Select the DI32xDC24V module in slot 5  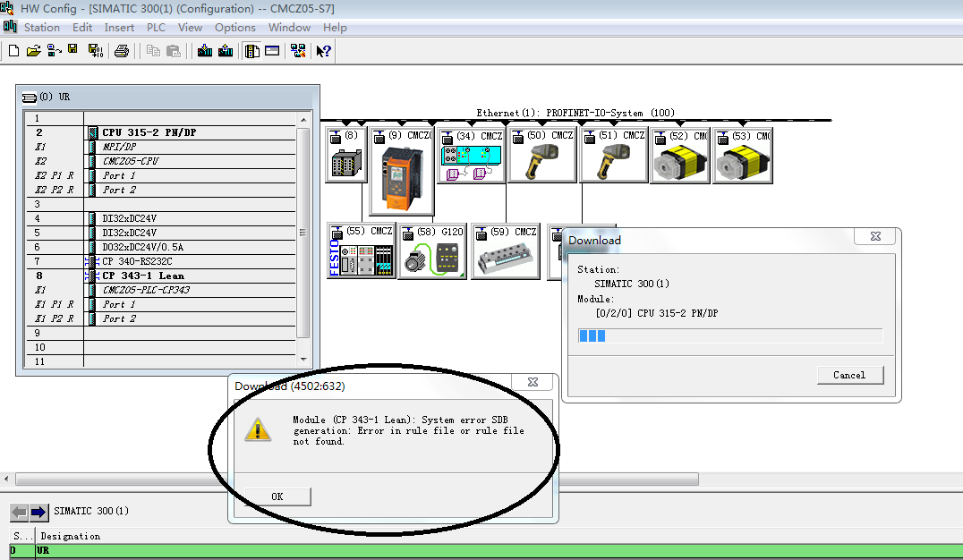159,233
